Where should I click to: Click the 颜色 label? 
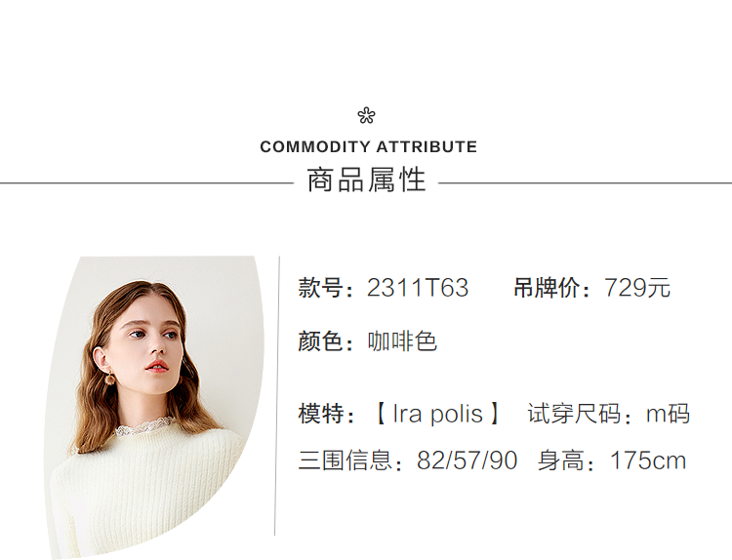point(321,341)
